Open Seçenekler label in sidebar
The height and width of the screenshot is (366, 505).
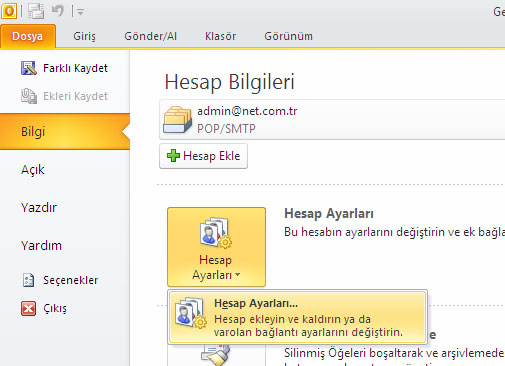pos(70,280)
